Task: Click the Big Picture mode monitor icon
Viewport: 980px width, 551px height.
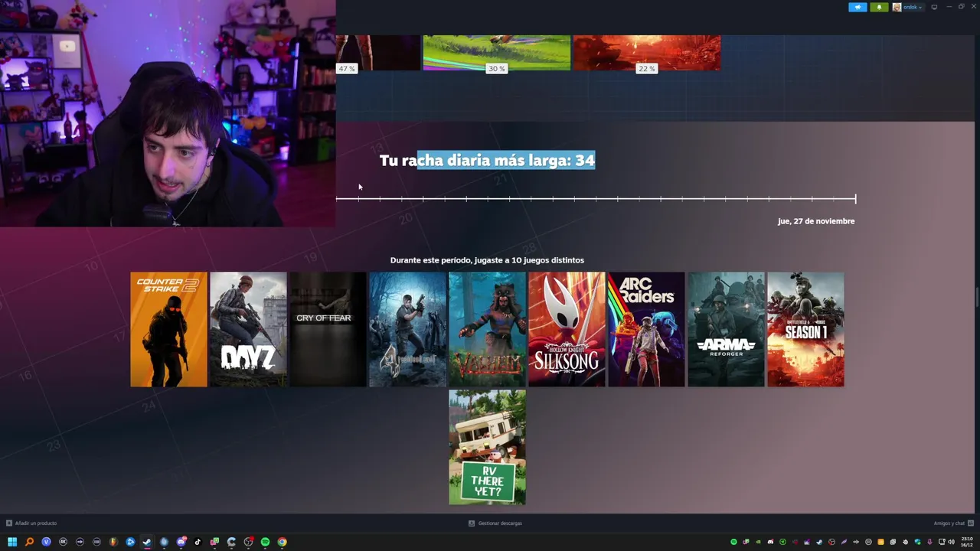Action: tap(934, 7)
